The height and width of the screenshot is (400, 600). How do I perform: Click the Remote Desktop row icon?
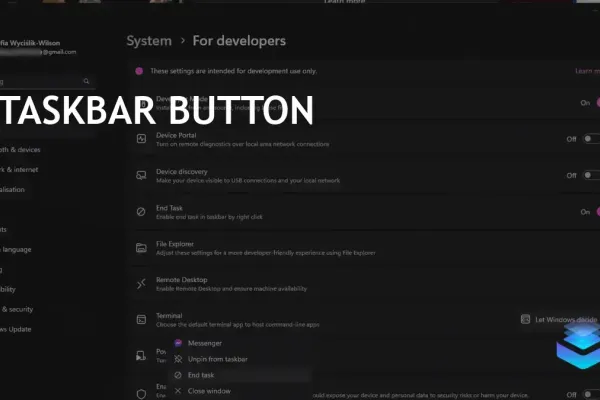(141, 284)
